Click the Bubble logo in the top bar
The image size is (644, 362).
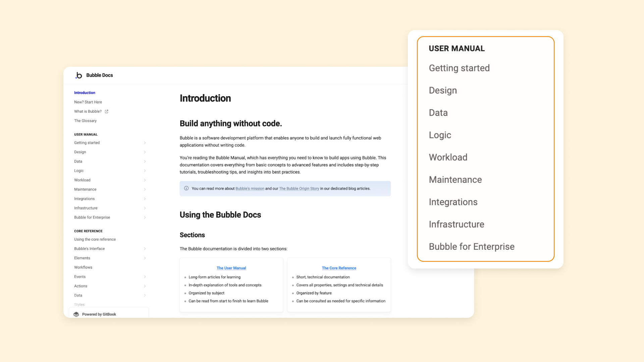(78, 75)
